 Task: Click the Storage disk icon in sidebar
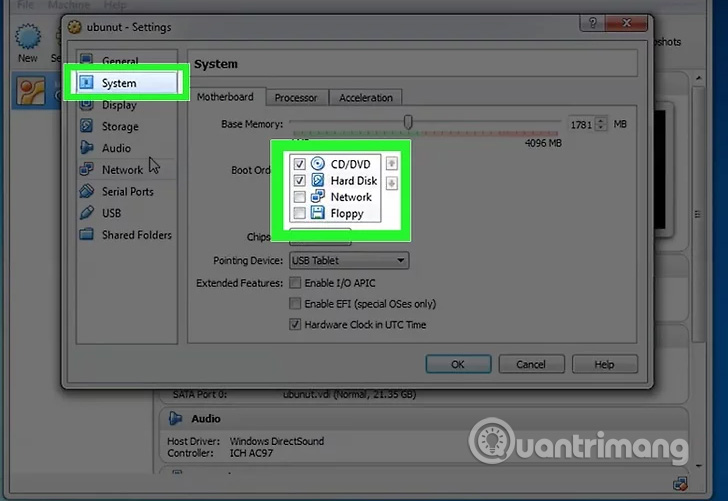(86, 126)
